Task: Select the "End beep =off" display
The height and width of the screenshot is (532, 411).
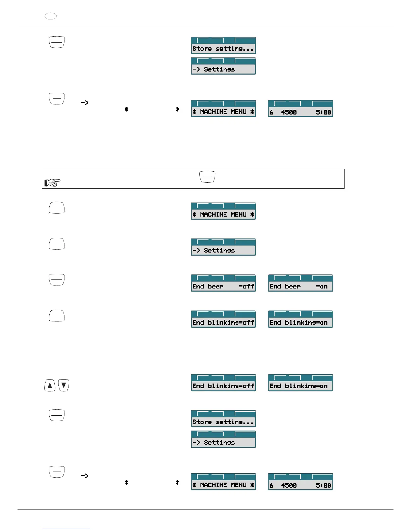Action: (x=223, y=283)
